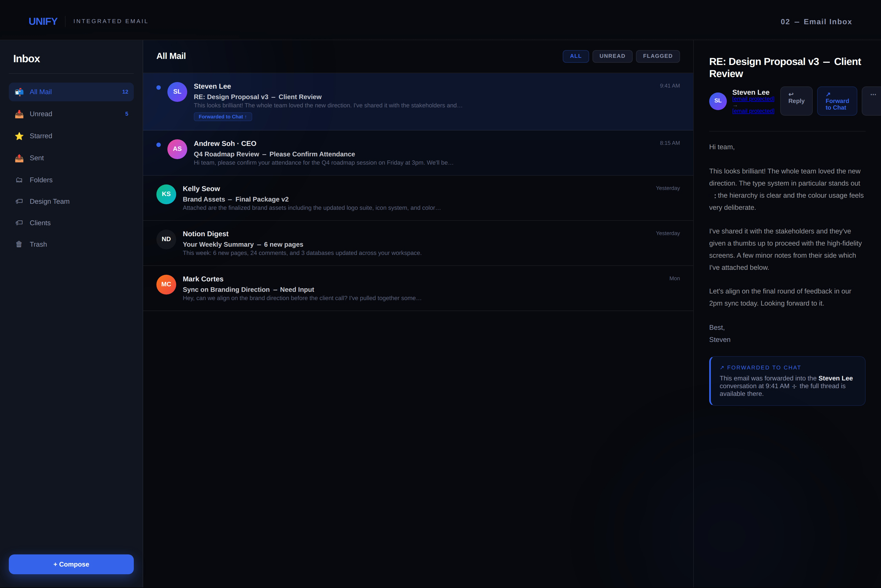This screenshot has width=881, height=588.
Task: Click the email subject title in reading pane
Action: 785,68
